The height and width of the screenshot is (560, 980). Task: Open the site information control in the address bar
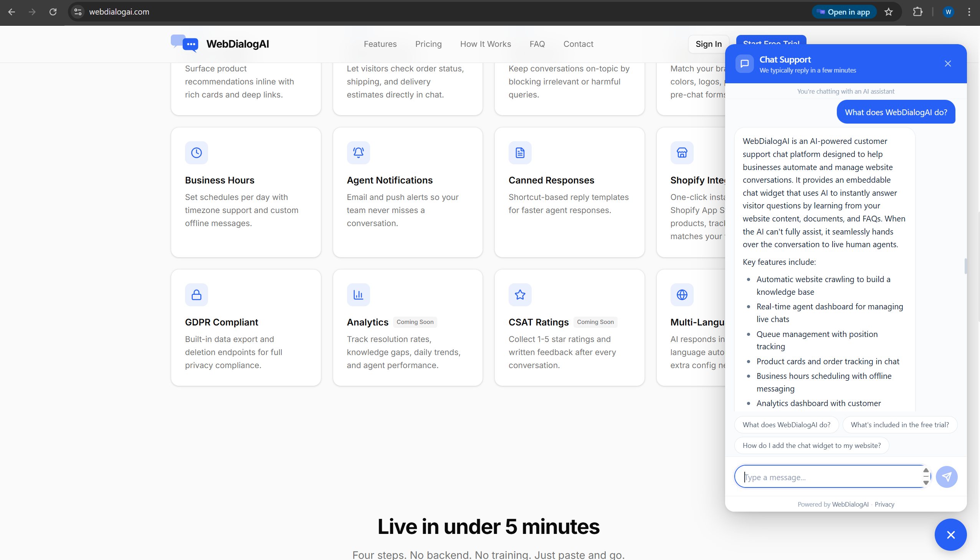[x=78, y=12]
